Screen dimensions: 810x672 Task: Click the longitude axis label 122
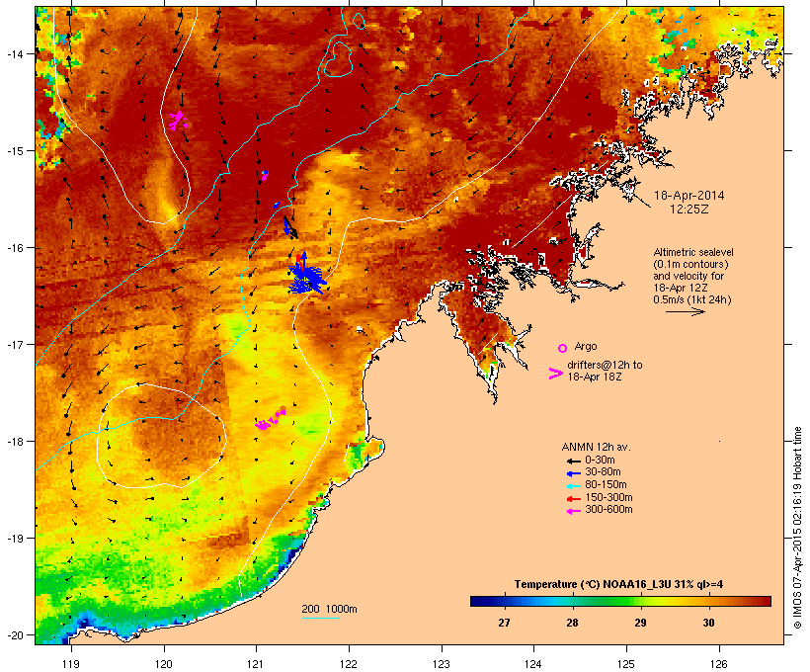point(349,664)
